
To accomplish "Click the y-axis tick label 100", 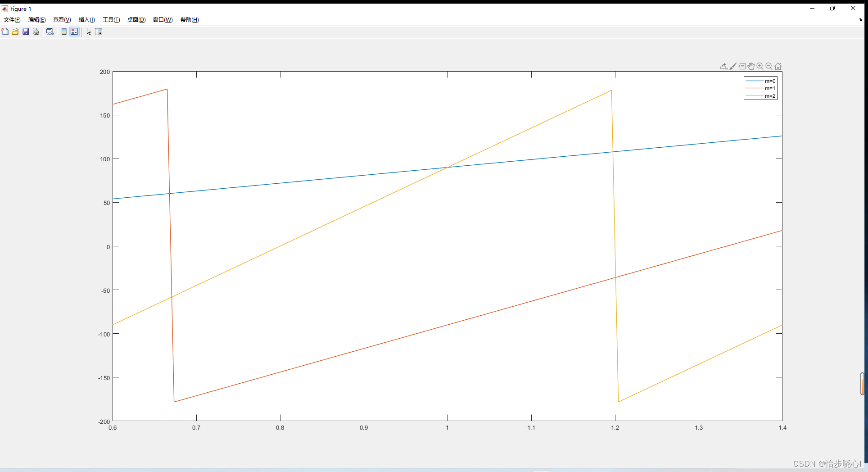I will 105,159.
